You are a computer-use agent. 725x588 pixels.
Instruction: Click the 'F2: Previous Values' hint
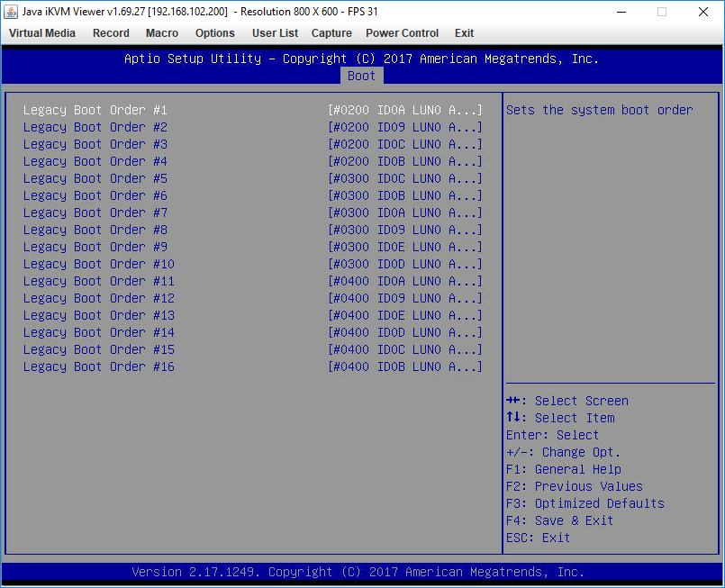tap(575, 486)
